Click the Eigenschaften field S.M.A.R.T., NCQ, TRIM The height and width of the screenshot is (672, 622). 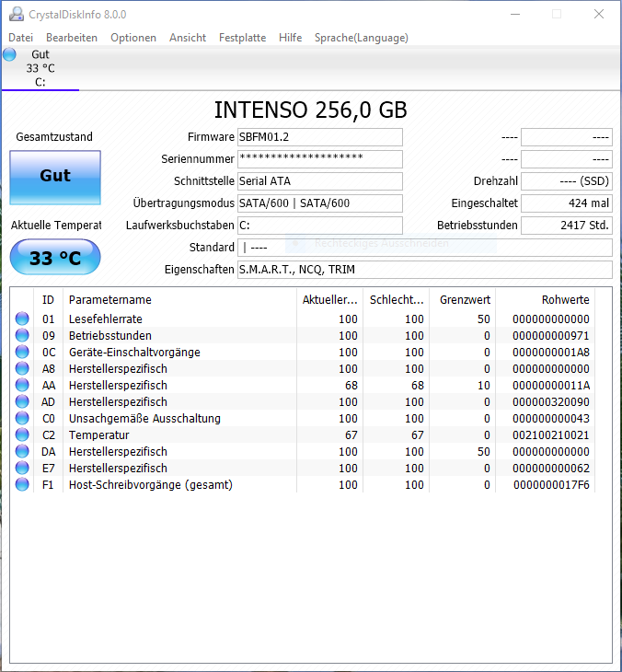point(425,270)
